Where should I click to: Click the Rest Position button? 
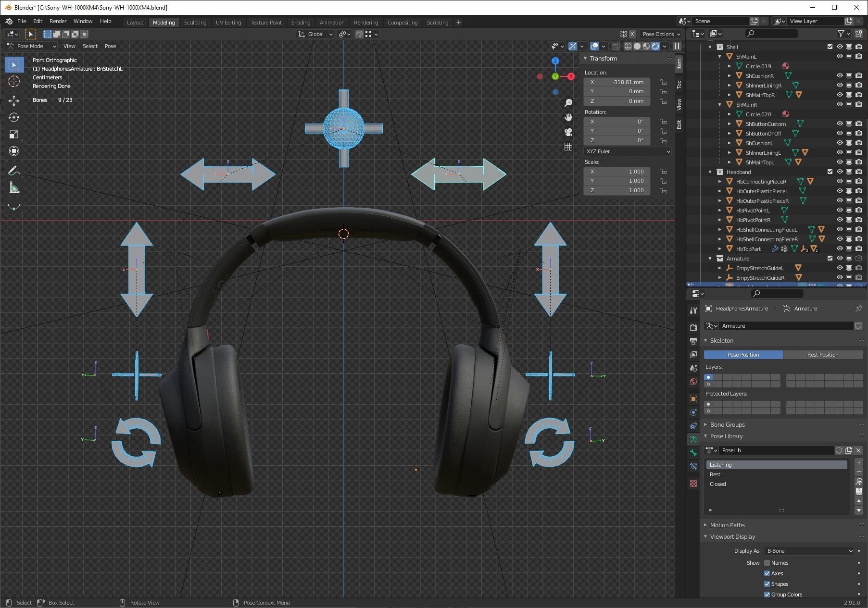[x=823, y=355]
